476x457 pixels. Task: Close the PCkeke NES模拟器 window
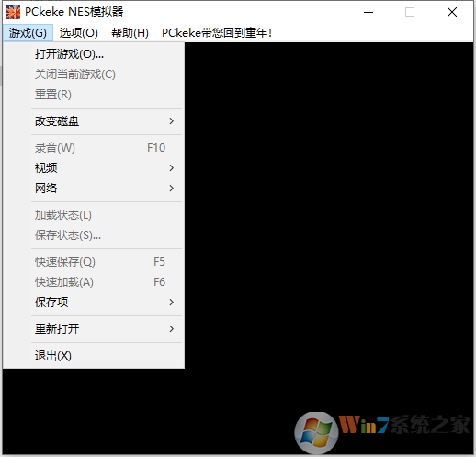click(x=452, y=12)
